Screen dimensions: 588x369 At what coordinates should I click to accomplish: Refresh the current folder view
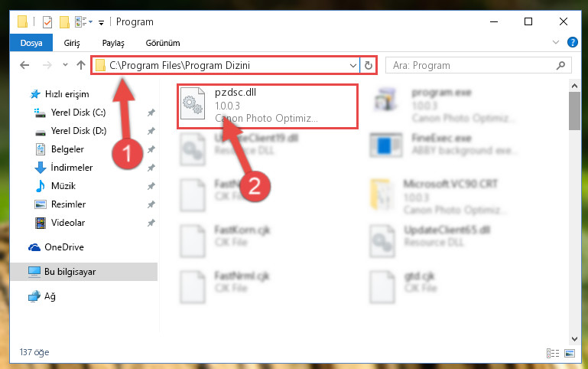pyautogui.click(x=369, y=65)
